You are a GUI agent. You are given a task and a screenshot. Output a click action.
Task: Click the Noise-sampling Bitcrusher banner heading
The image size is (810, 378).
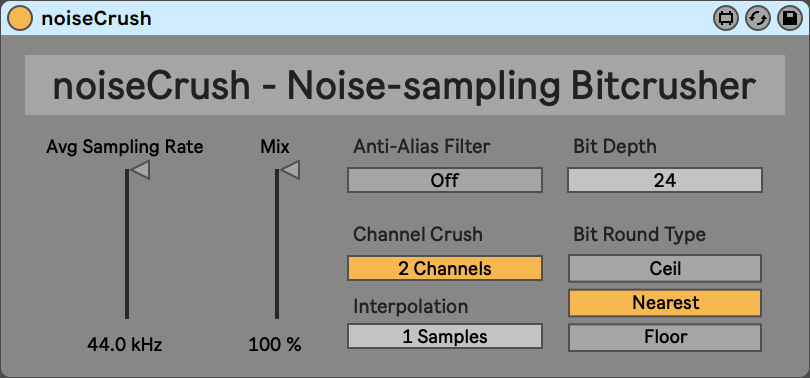404,86
